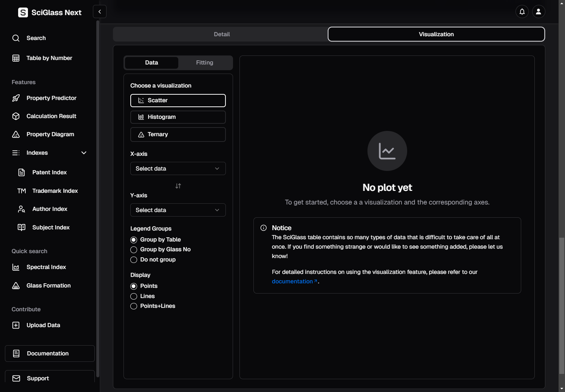Image resolution: width=565 pixels, height=392 pixels.
Task: Choose the Histogram visualization button
Action: [178, 117]
